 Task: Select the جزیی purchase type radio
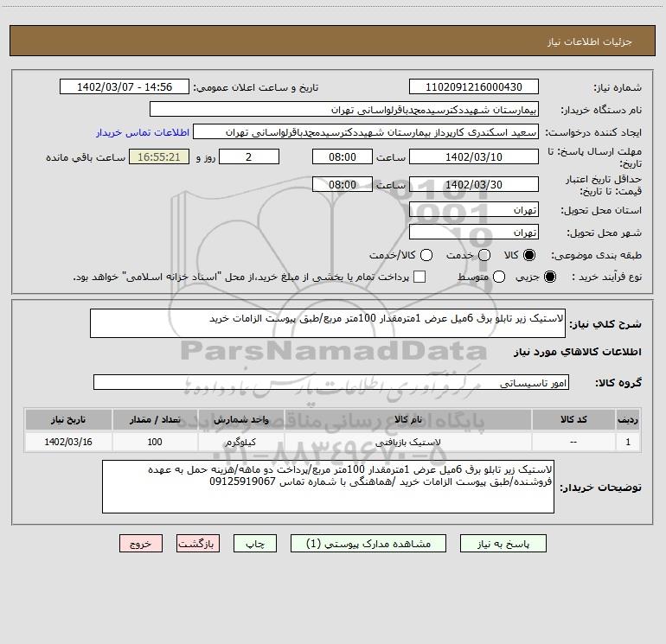tap(549, 277)
